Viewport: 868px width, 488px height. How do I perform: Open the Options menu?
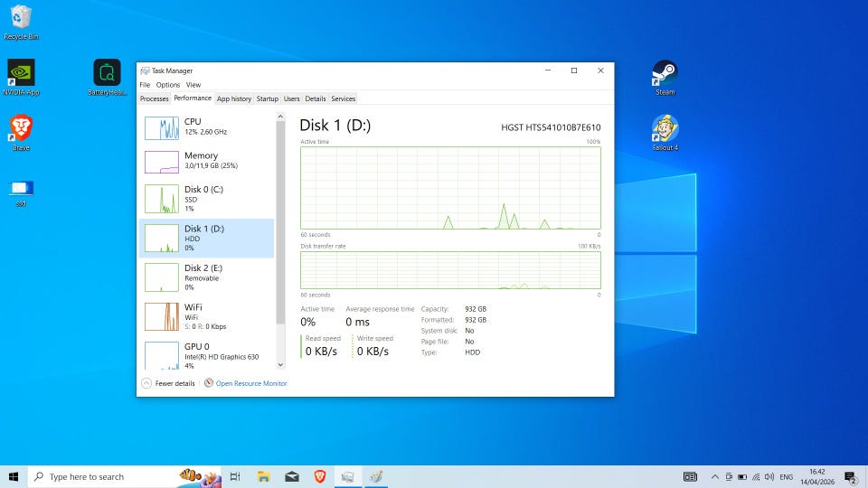tap(168, 85)
